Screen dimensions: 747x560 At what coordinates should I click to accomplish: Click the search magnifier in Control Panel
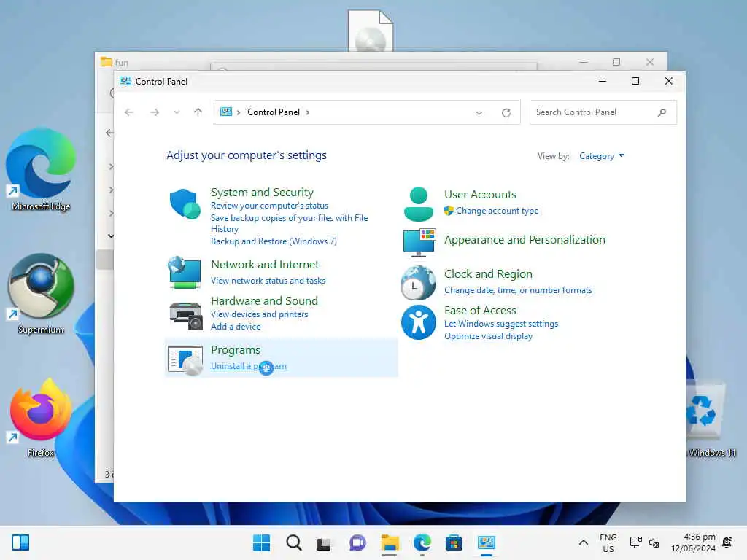662,112
